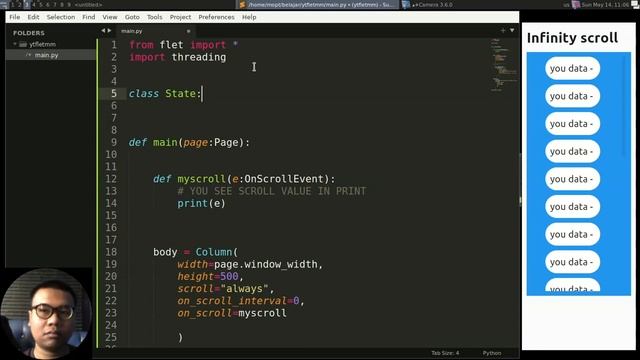Click the "# YOU SEE SCROLL VALUE IN PRINT" comment

coord(272,191)
